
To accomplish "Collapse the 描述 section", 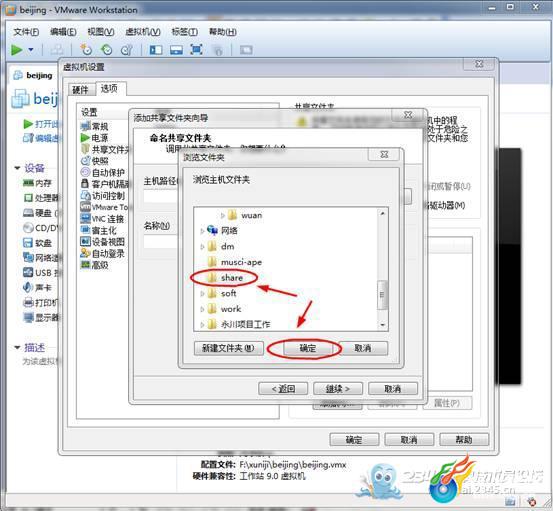I will point(17,347).
